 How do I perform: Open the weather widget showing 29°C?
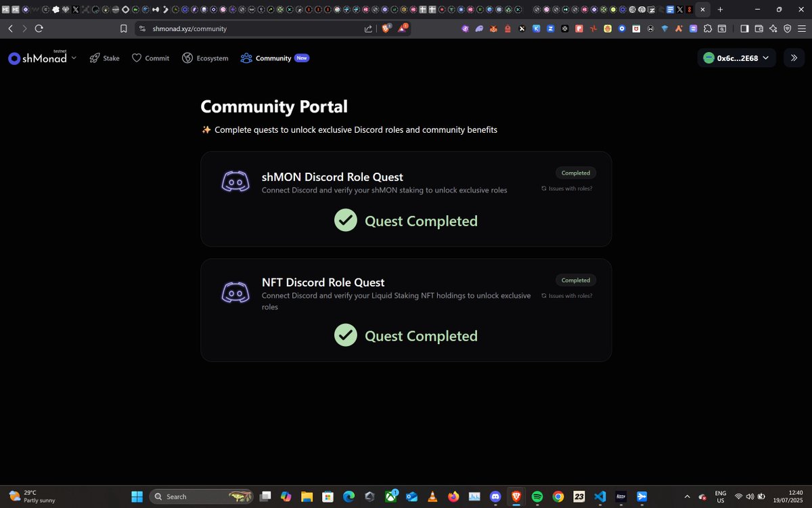point(32,496)
